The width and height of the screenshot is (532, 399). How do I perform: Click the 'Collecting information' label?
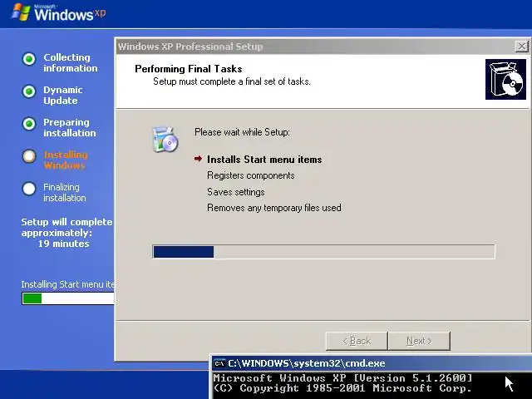70,63
